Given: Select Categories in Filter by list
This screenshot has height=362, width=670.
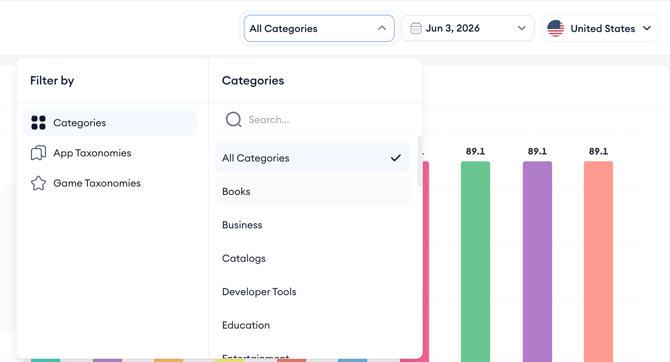Looking at the screenshot, I should click(110, 123).
